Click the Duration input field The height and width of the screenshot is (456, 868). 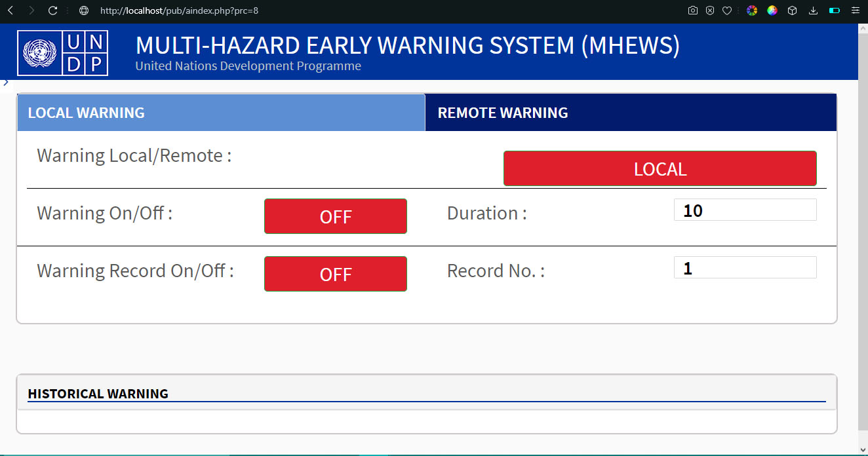(745, 210)
